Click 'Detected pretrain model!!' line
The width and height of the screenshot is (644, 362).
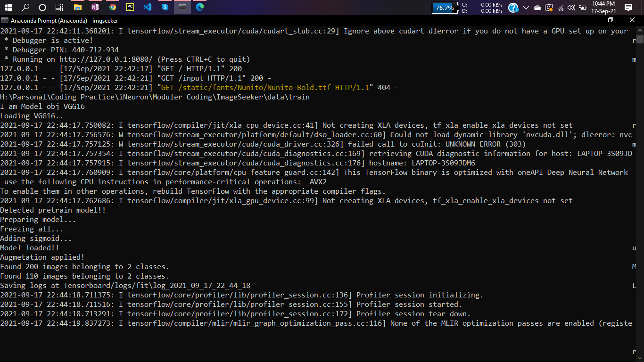coord(53,210)
